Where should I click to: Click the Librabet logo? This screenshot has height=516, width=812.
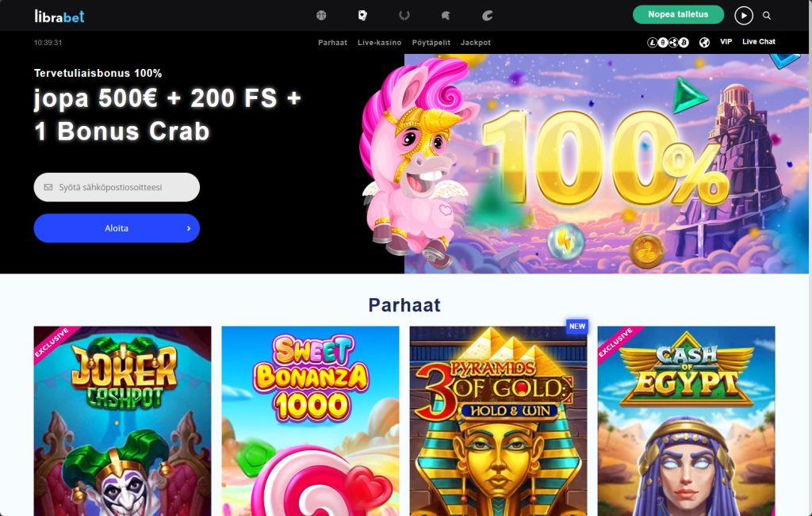tap(59, 17)
